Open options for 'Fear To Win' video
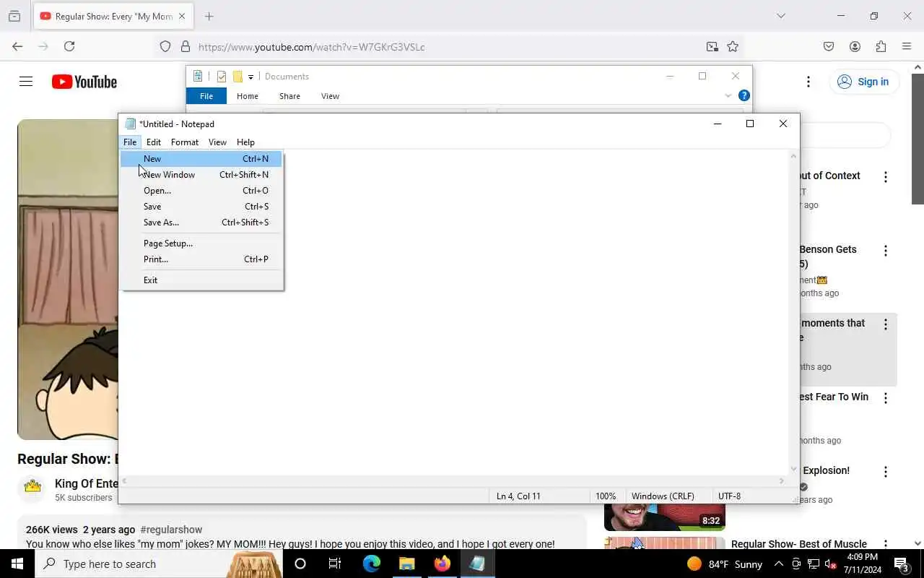This screenshot has height=578, width=924. 886,398
